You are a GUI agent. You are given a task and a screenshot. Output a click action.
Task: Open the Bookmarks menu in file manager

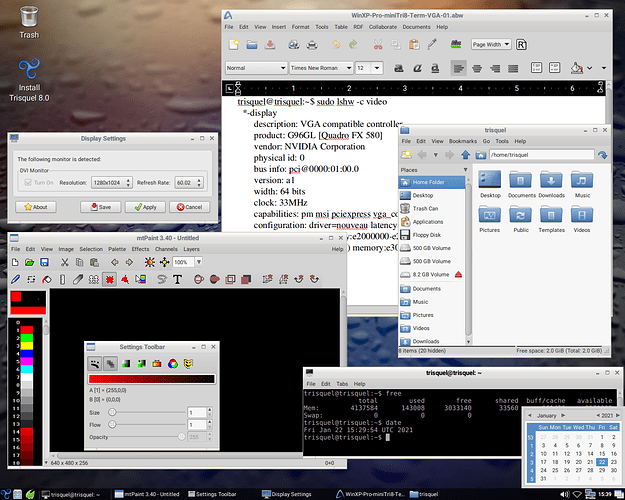(x=463, y=141)
